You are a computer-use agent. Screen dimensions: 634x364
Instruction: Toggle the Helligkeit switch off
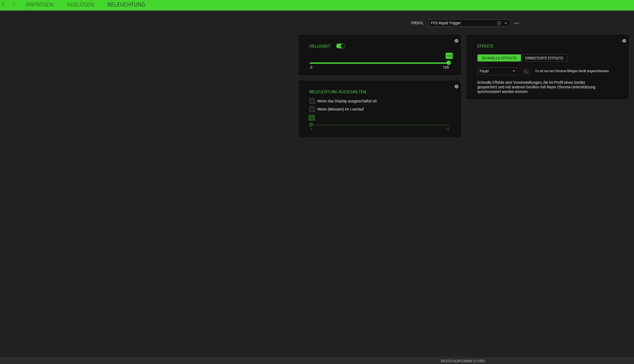(340, 46)
